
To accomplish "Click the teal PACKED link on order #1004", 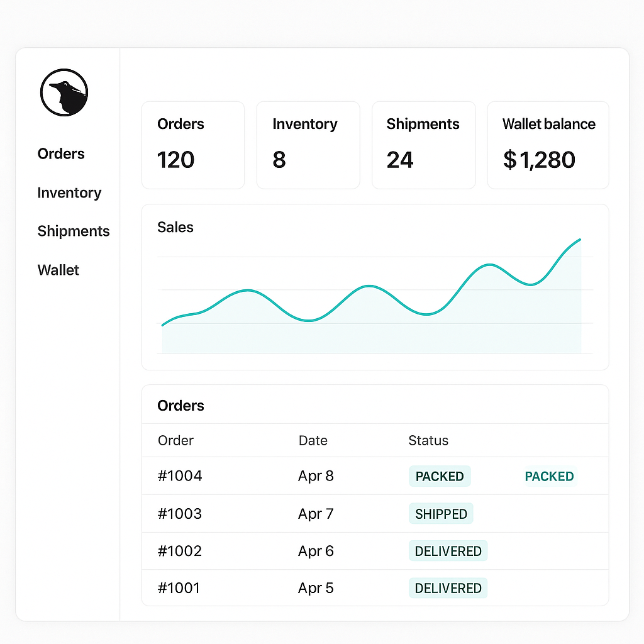I will (x=549, y=476).
